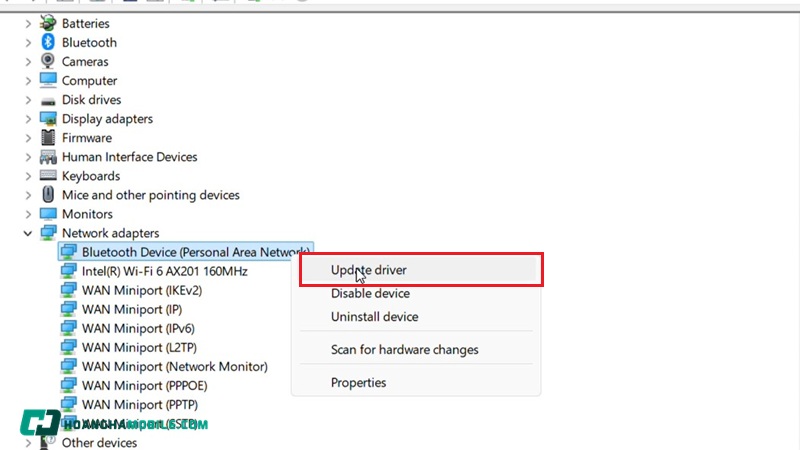Expand the Firmware category

pyautogui.click(x=28, y=138)
